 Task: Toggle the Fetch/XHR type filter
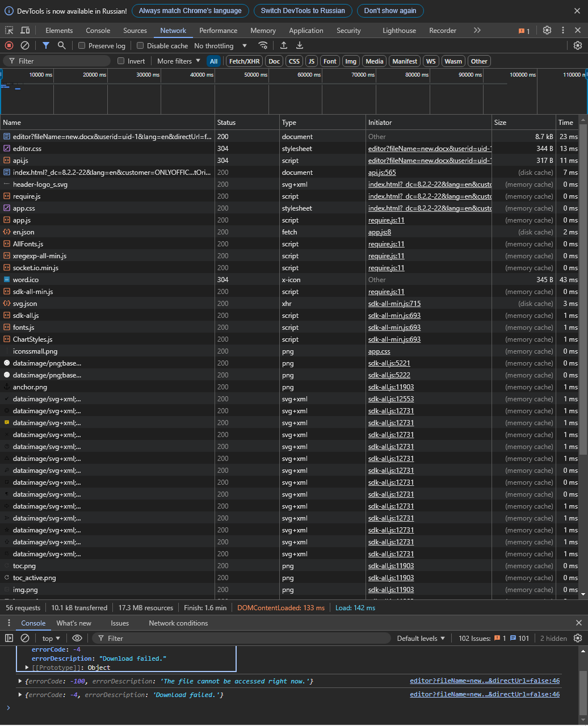(x=245, y=61)
